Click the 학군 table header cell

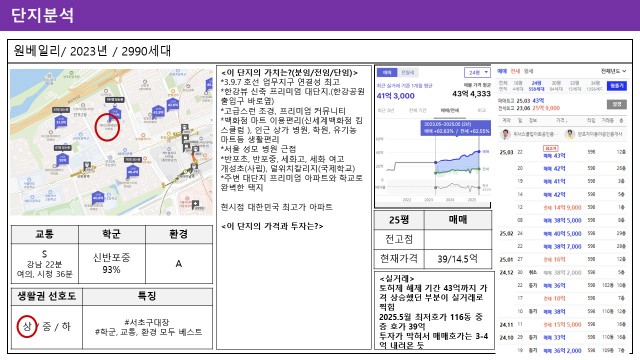click(x=111, y=234)
